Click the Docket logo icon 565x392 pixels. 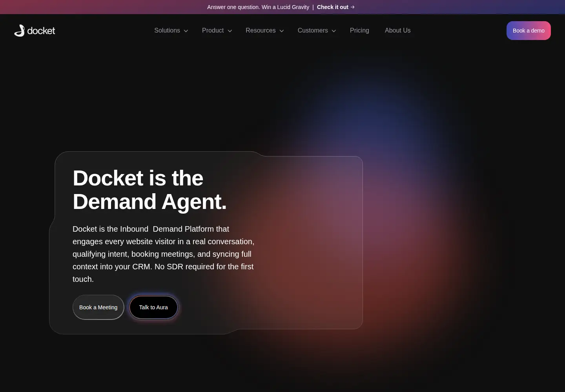(x=20, y=31)
